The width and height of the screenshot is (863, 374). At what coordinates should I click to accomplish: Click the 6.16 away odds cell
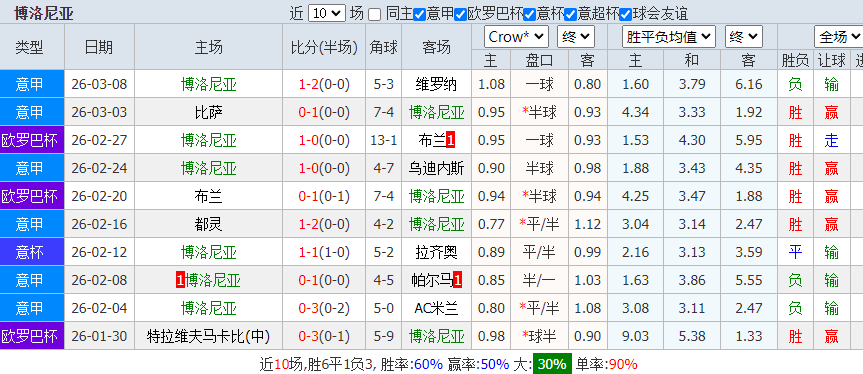click(x=748, y=84)
